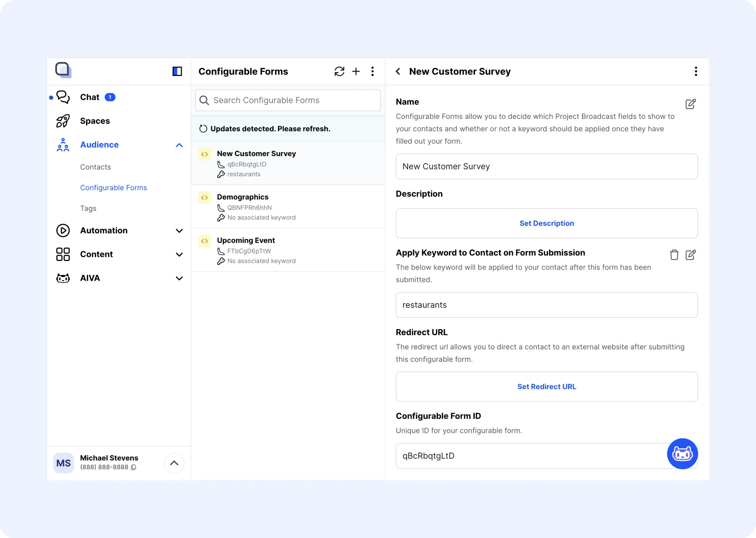Click the app logo icon
756x538 pixels.
tap(63, 70)
